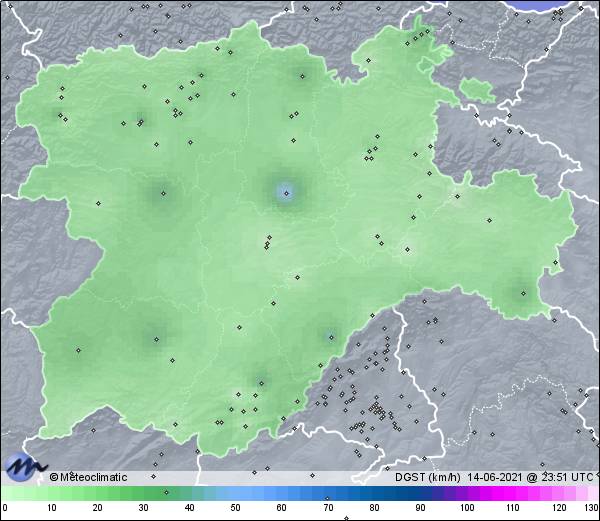Click the 10 label on the wind scale
600x521 pixels.
pyautogui.click(x=52, y=508)
